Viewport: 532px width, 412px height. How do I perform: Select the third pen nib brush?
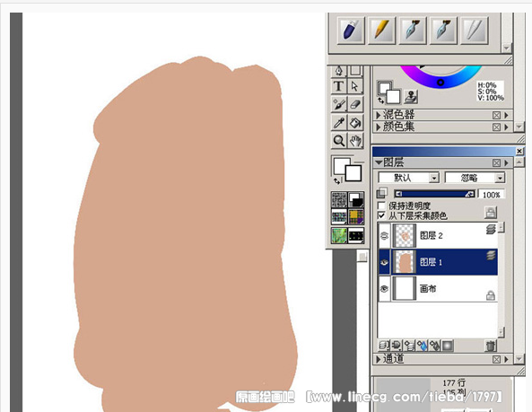click(412, 30)
